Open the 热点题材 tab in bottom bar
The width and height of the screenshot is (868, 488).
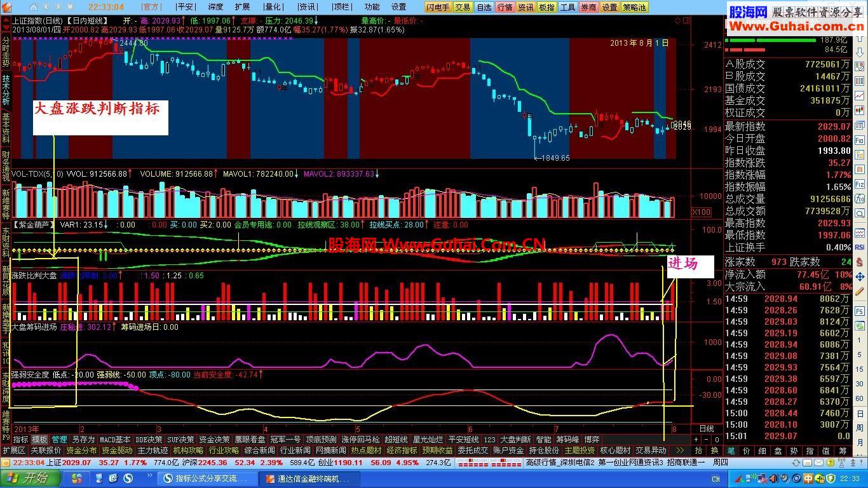pos(366,450)
